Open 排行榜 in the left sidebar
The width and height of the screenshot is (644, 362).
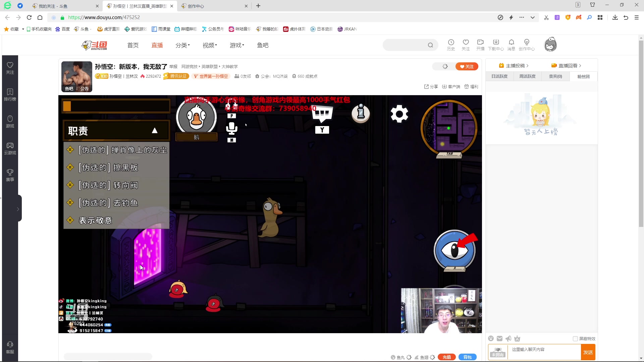pos(10,95)
